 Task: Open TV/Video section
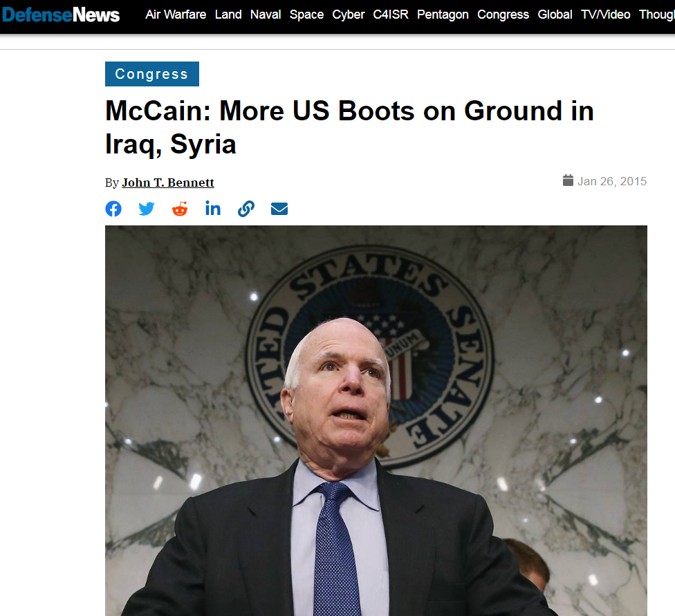[606, 15]
